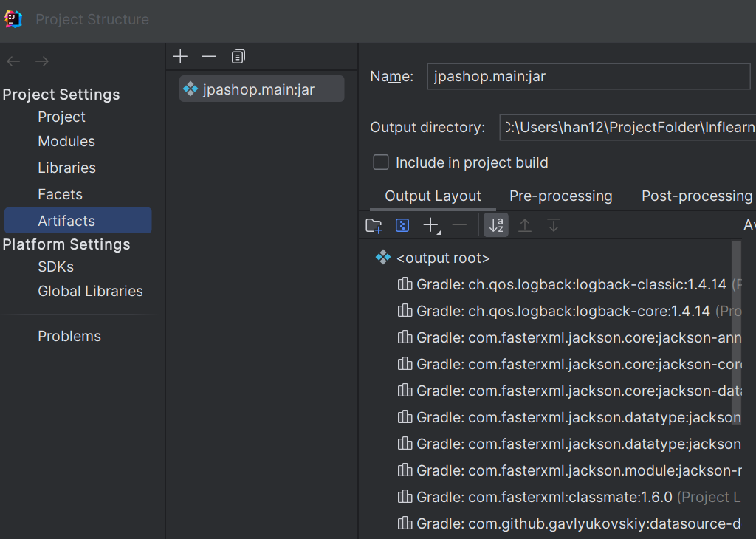Select the output root tree node
756x539 pixels.
(x=443, y=258)
